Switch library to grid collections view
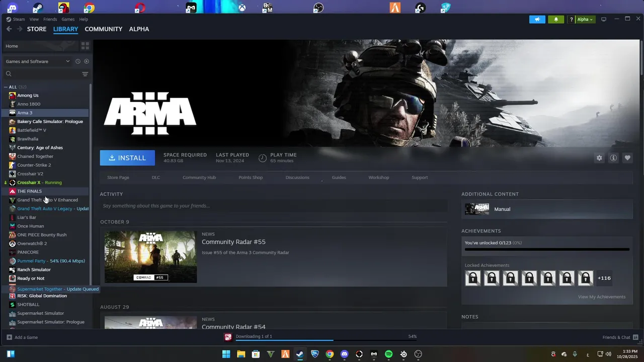The height and width of the screenshot is (362, 644). 85,46
